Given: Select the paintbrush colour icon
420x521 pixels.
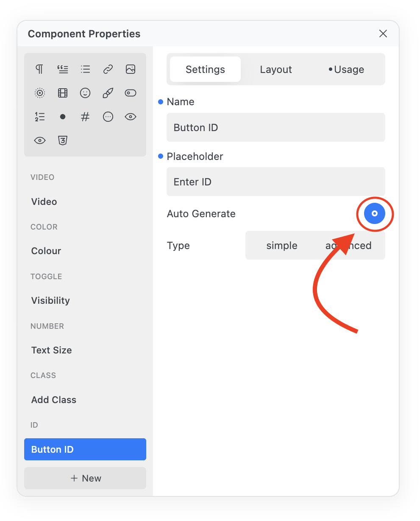Looking at the screenshot, I should coord(108,93).
